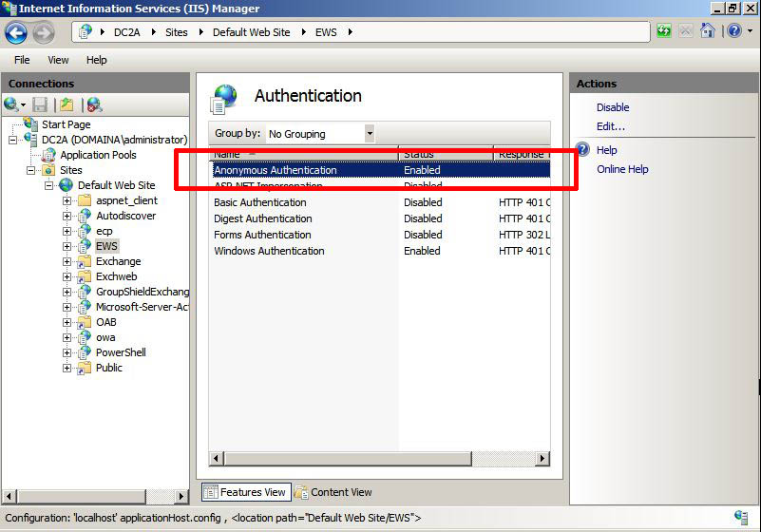Click the ecp application icon
This screenshot has width=761, height=532.
(85, 231)
